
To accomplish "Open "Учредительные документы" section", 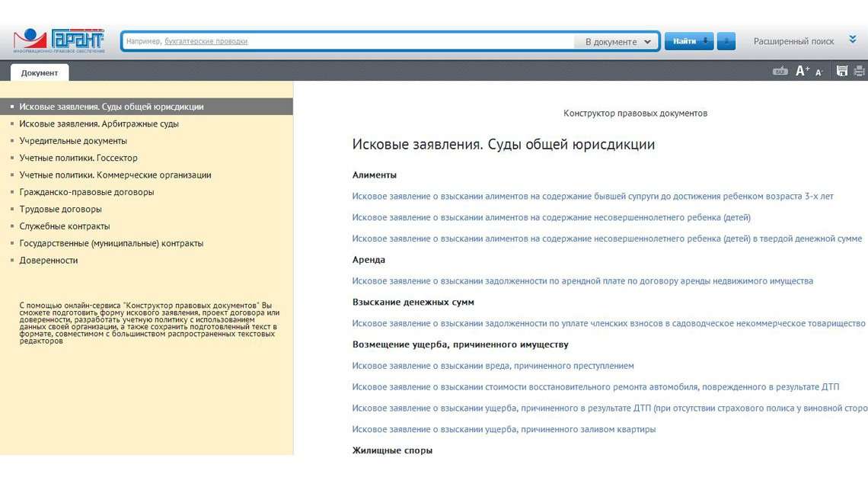I will click(x=73, y=141).
